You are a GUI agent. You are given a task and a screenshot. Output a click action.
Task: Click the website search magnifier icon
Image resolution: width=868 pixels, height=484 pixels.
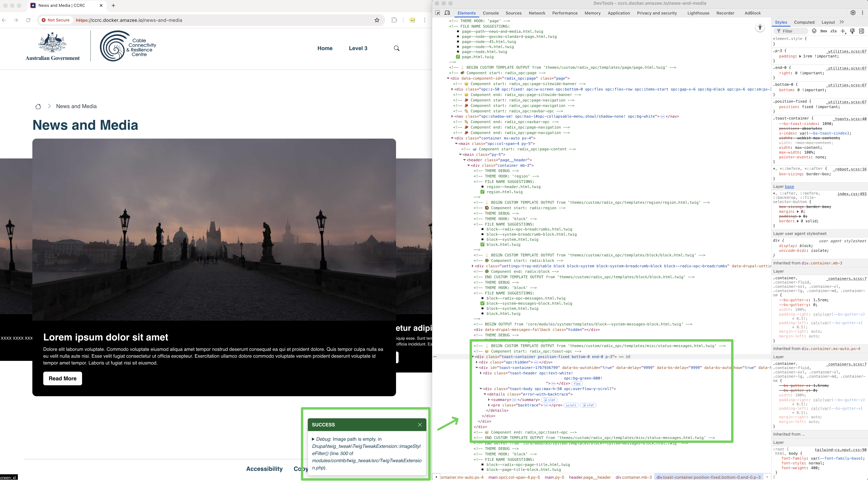pyautogui.click(x=397, y=48)
